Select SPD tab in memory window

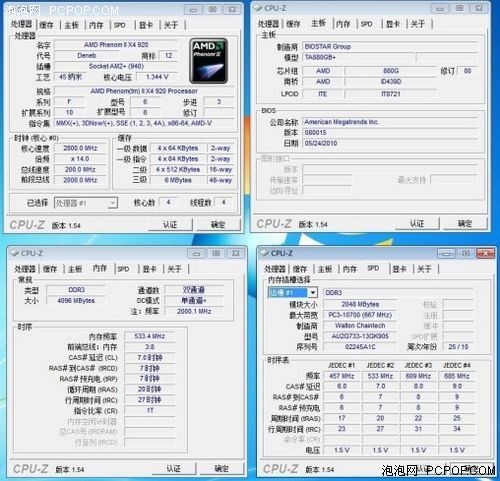point(123,269)
